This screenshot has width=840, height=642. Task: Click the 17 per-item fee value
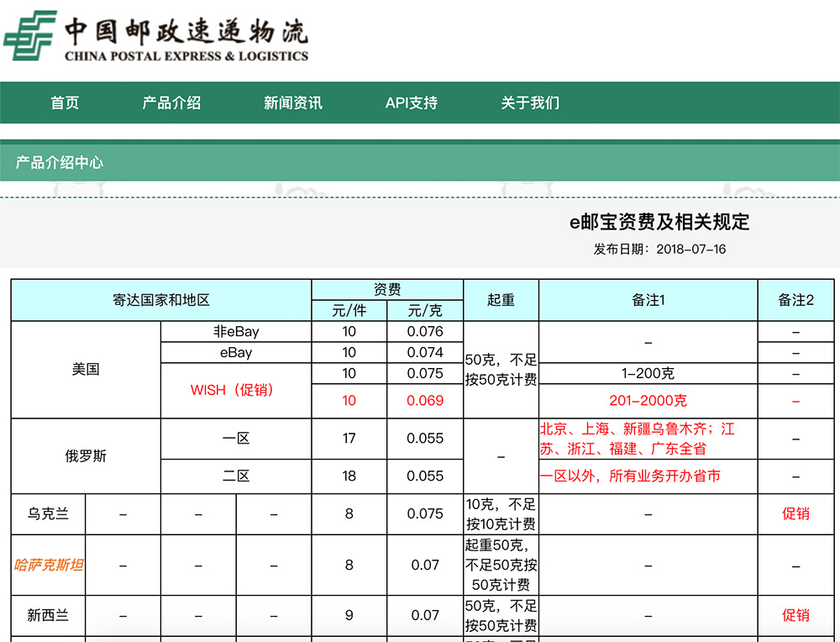tap(349, 439)
